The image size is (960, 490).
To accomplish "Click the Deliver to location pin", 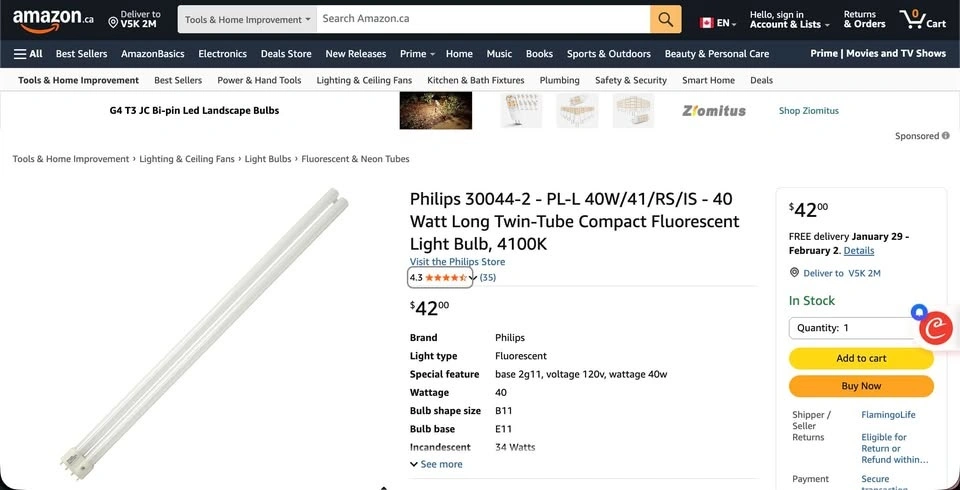I will click(113, 22).
